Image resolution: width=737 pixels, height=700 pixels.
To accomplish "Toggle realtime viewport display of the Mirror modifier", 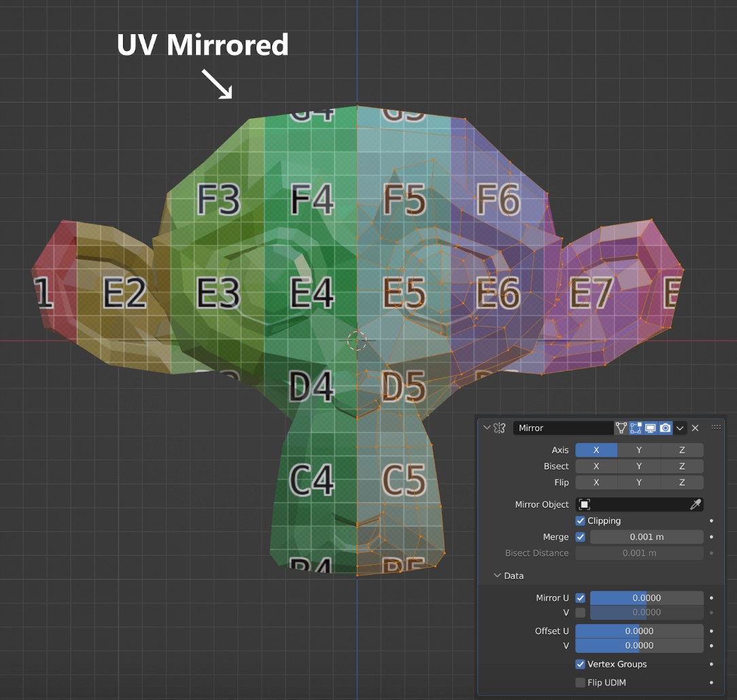I will [651, 427].
